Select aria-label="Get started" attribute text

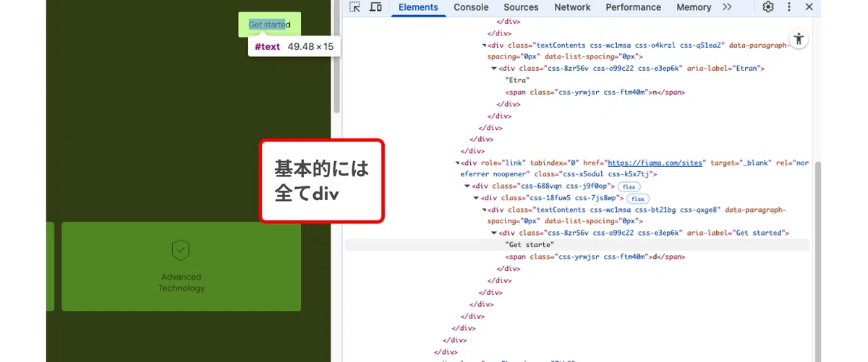coord(736,233)
